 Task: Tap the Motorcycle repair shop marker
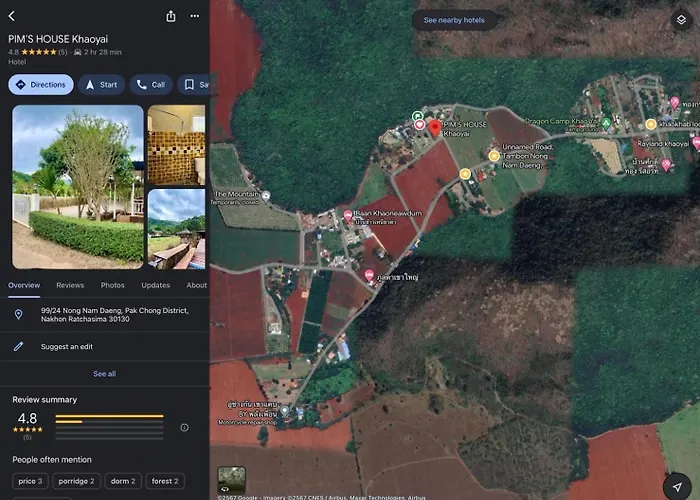click(x=284, y=411)
